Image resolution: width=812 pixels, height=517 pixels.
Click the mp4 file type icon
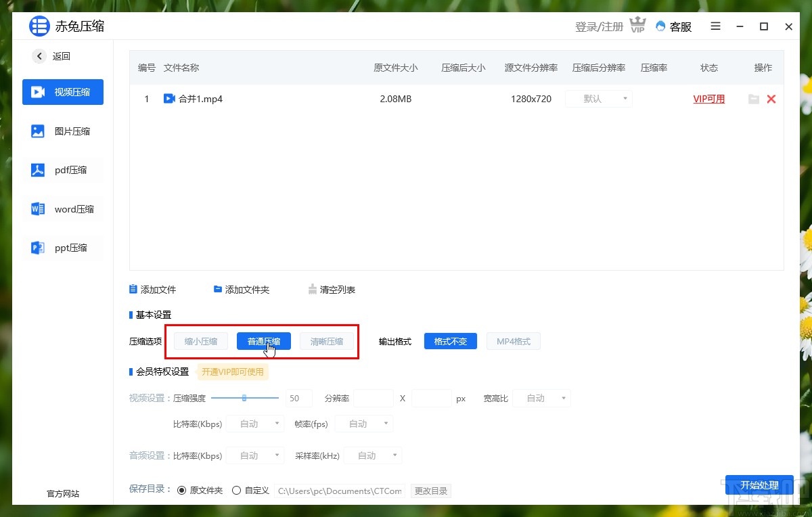tap(169, 99)
